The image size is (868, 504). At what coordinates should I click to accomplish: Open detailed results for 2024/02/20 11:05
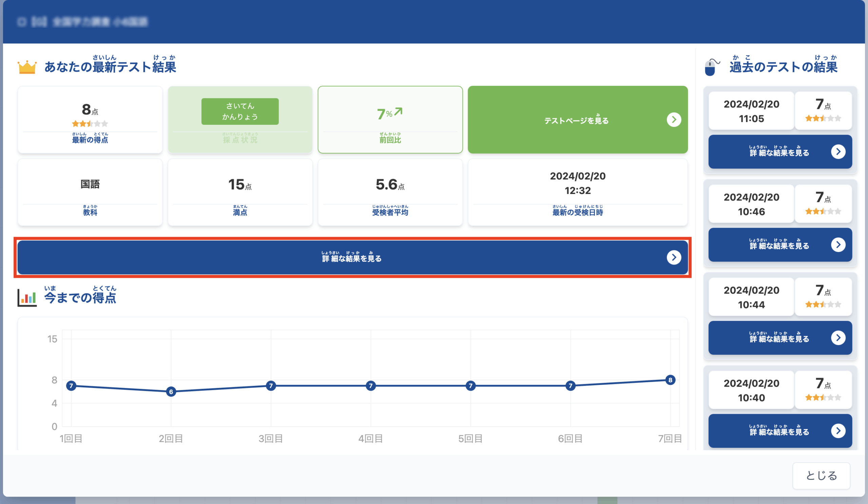pyautogui.click(x=780, y=152)
